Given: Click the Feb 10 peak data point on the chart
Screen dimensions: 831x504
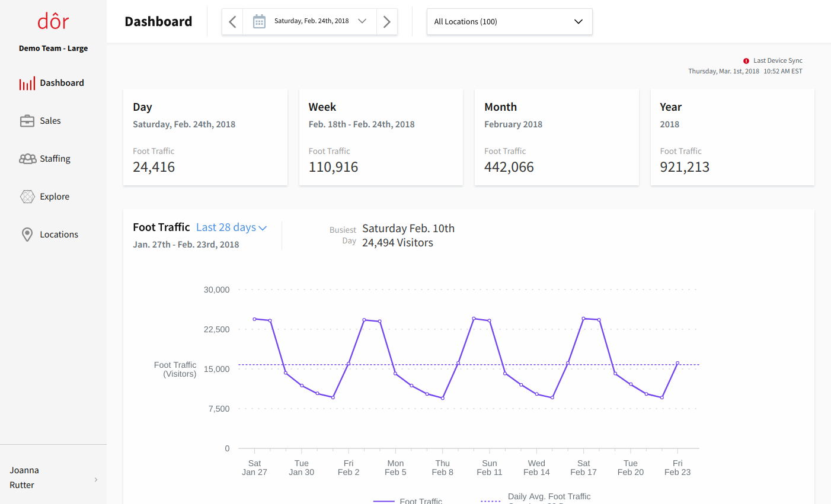Looking at the screenshot, I should click(x=474, y=318).
